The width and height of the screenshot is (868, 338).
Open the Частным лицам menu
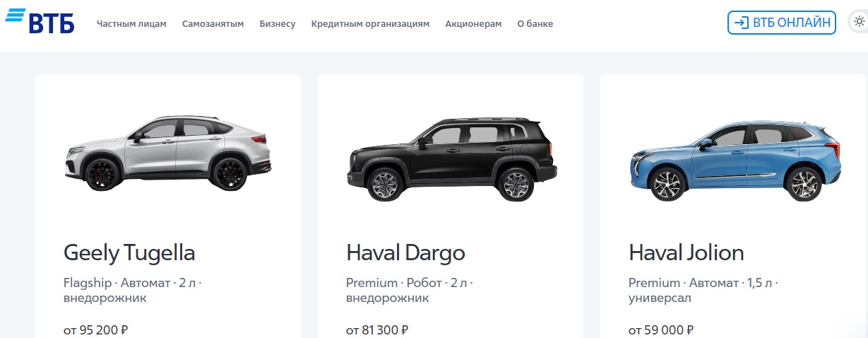click(131, 23)
